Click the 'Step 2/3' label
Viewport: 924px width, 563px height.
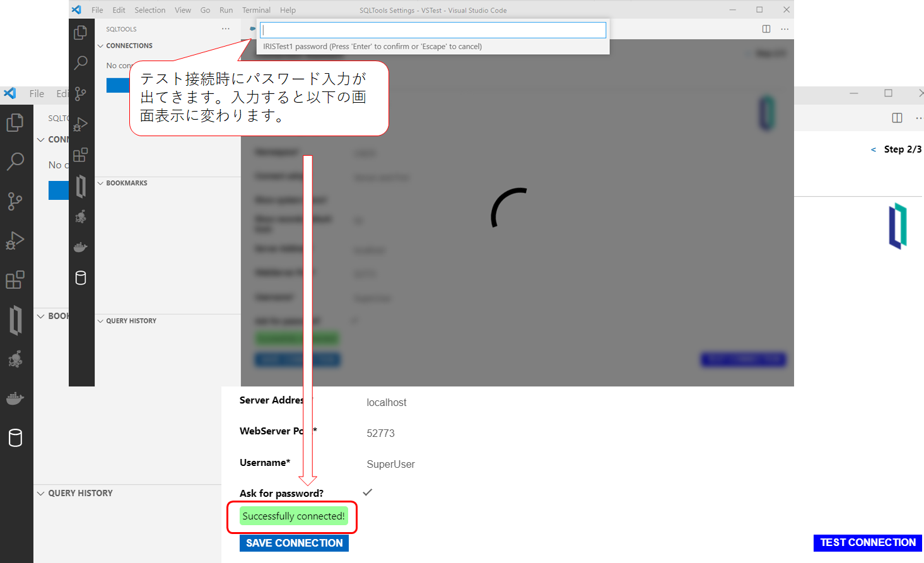pyautogui.click(x=903, y=149)
